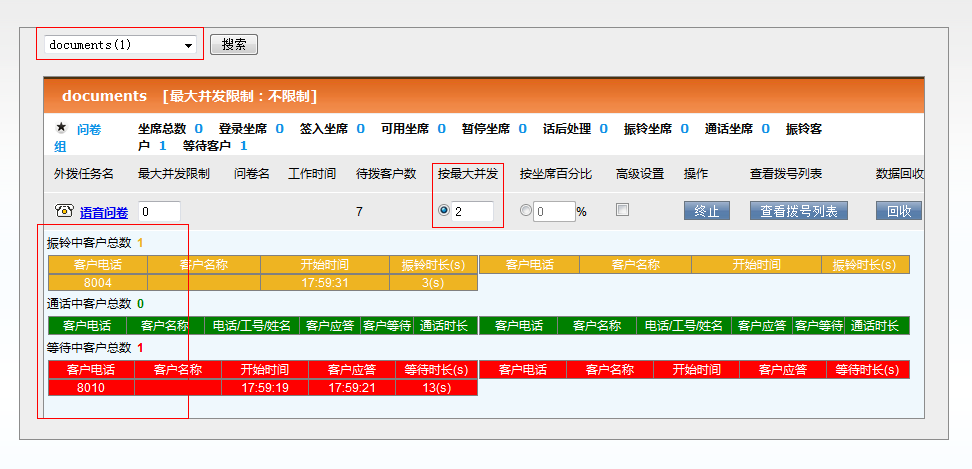Click 开始时间 header in red waiting table

tap(264, 370)
